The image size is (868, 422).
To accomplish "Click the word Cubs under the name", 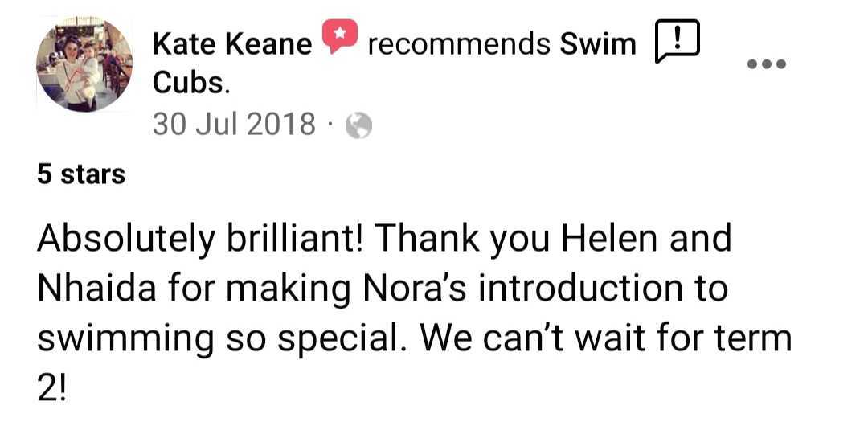I will (x=190, y=84).
